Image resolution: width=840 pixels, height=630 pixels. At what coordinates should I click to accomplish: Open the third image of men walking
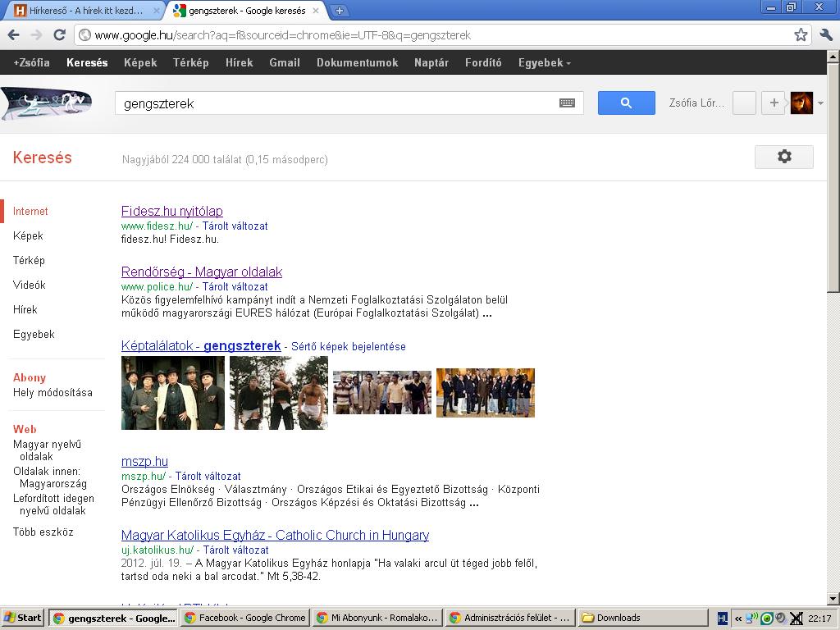tap(382, 393)
